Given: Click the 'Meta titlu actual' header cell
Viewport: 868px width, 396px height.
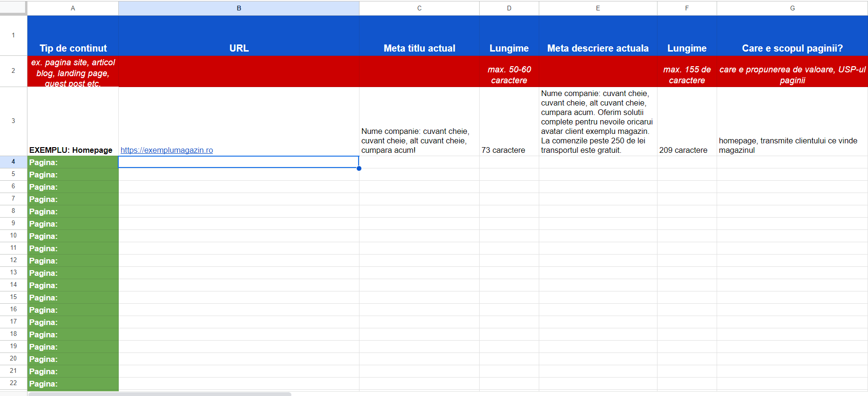Looking at the screenshot, I should [419, 36].
